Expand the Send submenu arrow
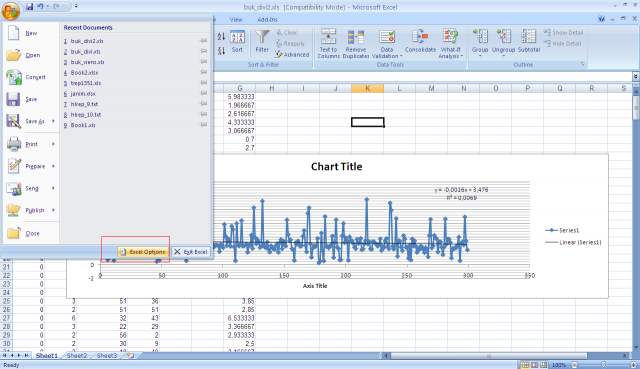This screenshot has width=640, height=369. click(53, 188)
